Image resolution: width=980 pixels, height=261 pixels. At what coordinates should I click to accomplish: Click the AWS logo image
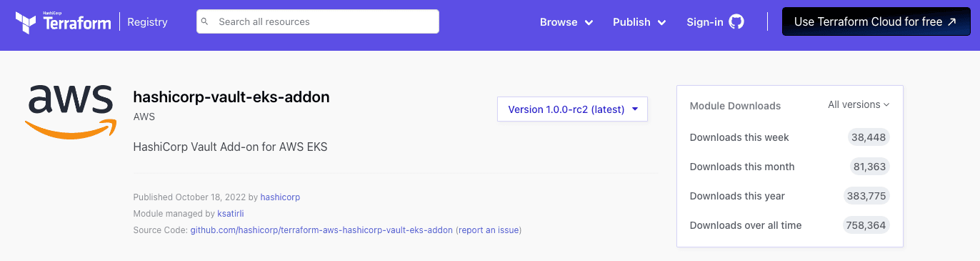coord(70,112)
